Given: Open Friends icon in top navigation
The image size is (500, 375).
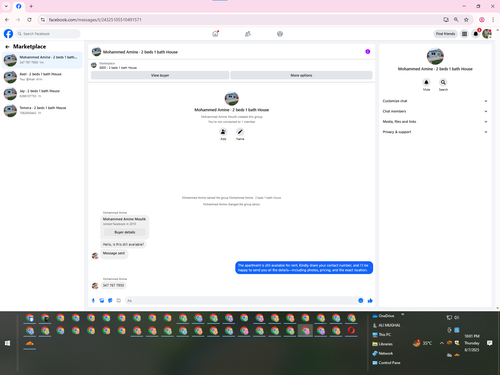Looking at the screenshot, I should [248, 34].
